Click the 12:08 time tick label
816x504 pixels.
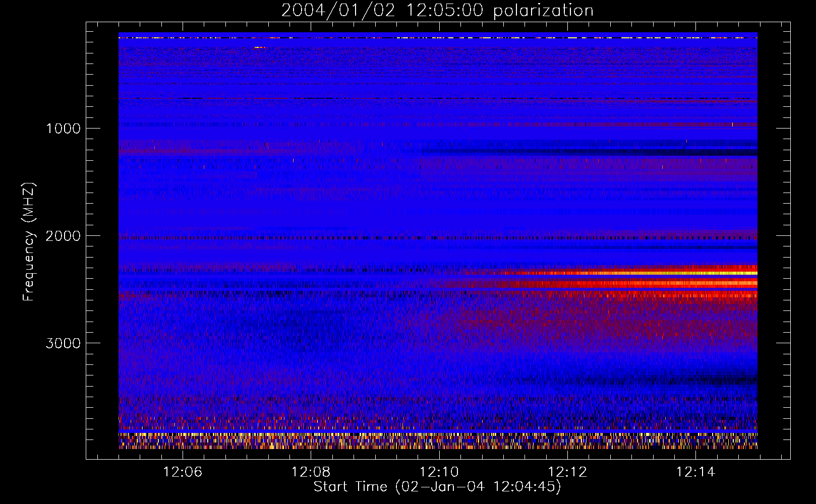click(x=311, y=472)
